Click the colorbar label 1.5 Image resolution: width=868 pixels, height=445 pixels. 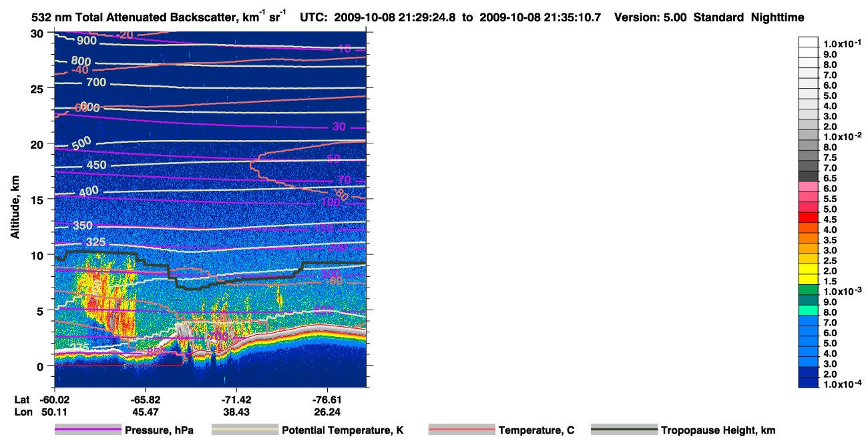pyautogui.click(x=831, y=281)
